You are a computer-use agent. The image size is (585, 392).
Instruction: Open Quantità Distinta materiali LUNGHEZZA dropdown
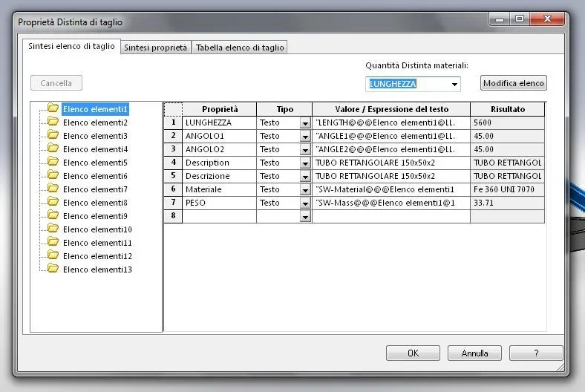[454, 85]
